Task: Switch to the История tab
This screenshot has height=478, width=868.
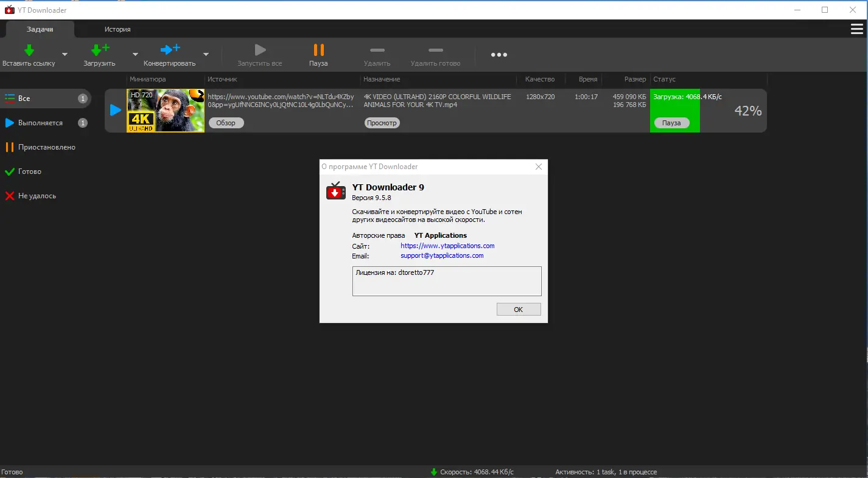Action: click(x=117, y=29)
